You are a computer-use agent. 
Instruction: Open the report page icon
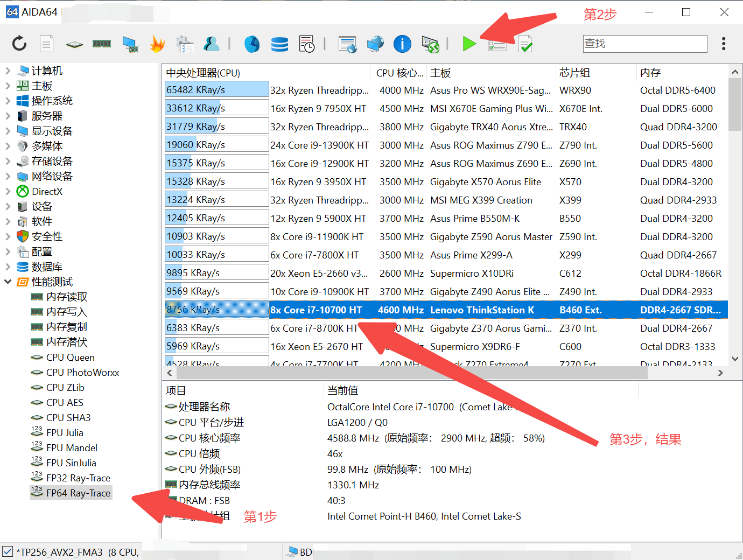click(47, 44)
